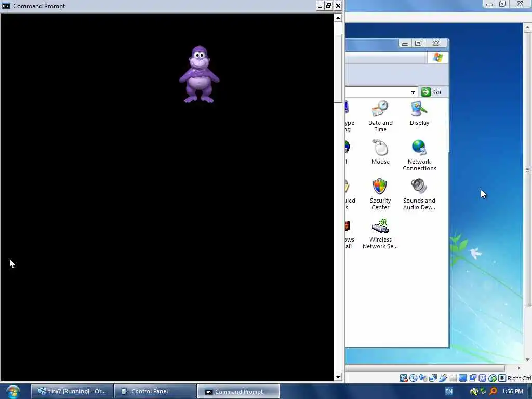Switch to Control Panel taskbar button
The image size is (532, 399).
tap(155, 391)
